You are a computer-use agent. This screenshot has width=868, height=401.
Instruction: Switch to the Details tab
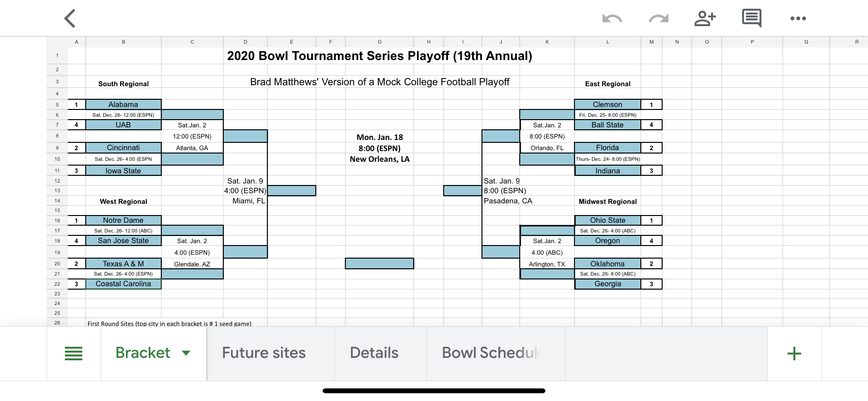[374, 353]
